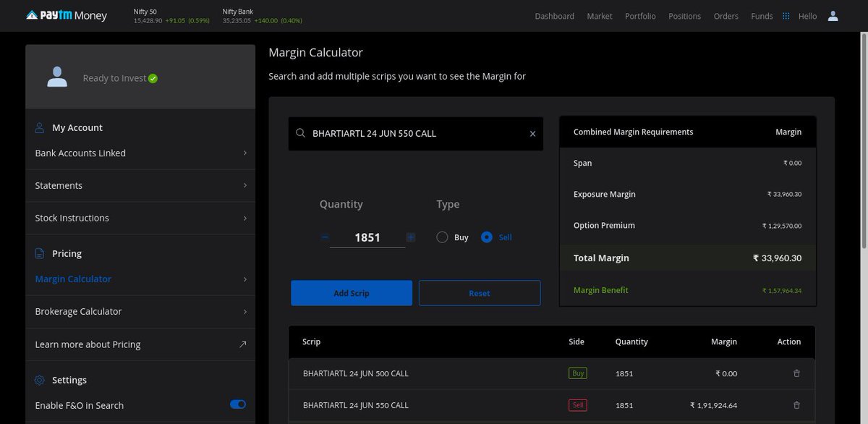Expand Bank Accounts Linked chevron

(x=244, y=153)
